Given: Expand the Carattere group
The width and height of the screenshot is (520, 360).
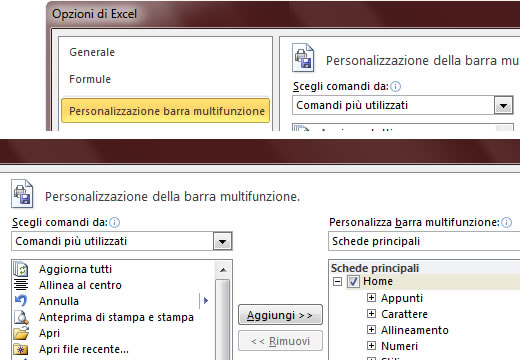Looking at the screenshot, I should pyautogui.click(x=371, y=313).
